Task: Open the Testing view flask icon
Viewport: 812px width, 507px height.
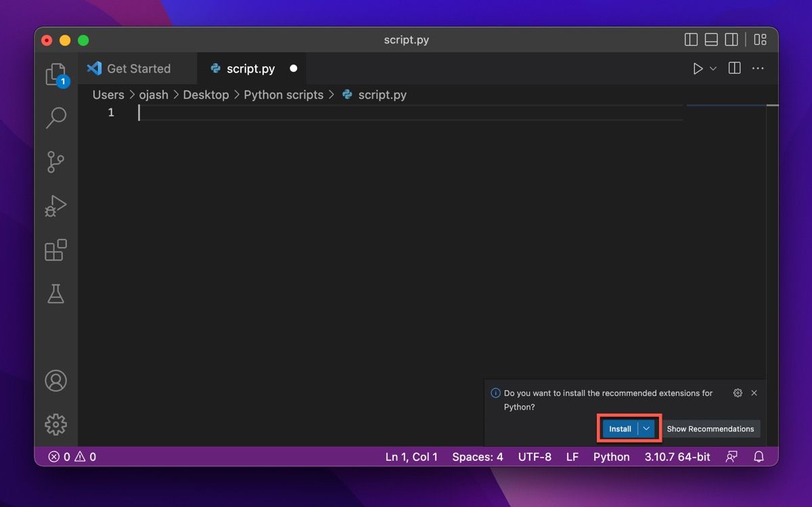Action: 55,293
